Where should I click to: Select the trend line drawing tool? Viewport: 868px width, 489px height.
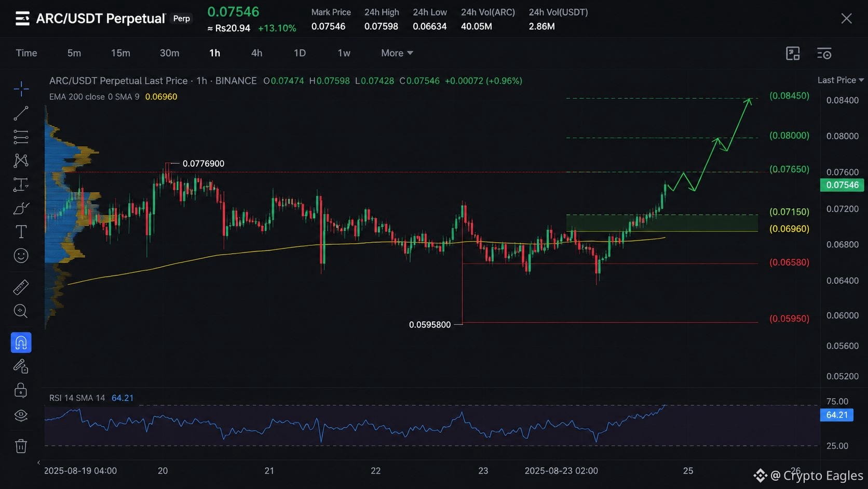(x=21, y=113)
